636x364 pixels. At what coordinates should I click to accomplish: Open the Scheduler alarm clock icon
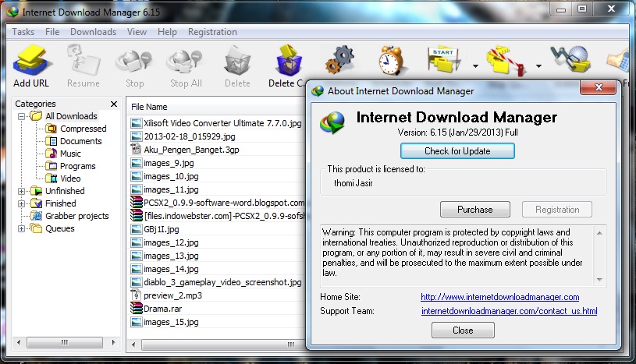pos(391,61)
